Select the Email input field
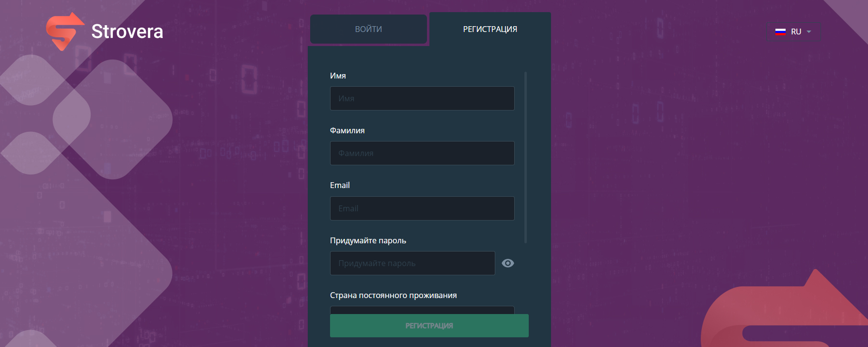868x347 pixels. point(422,208)
